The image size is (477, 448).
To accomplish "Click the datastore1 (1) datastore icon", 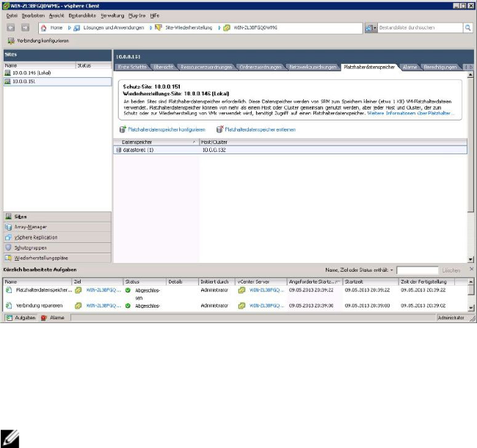I will click(119, 150).
